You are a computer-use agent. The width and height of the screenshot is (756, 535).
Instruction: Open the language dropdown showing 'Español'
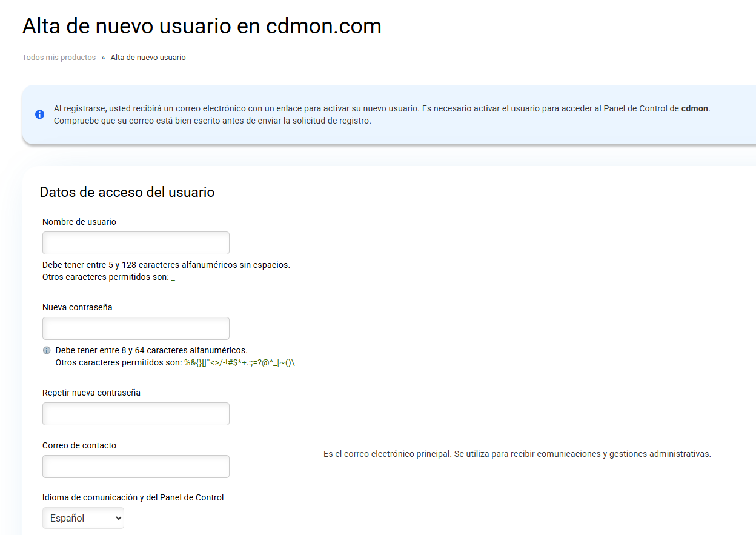pos(83,518)
